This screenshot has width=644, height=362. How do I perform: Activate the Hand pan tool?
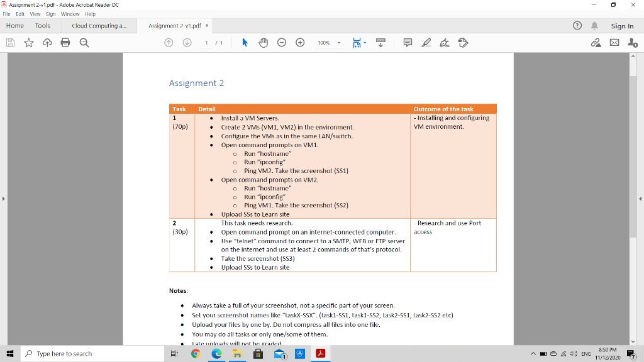coord(264,43)
